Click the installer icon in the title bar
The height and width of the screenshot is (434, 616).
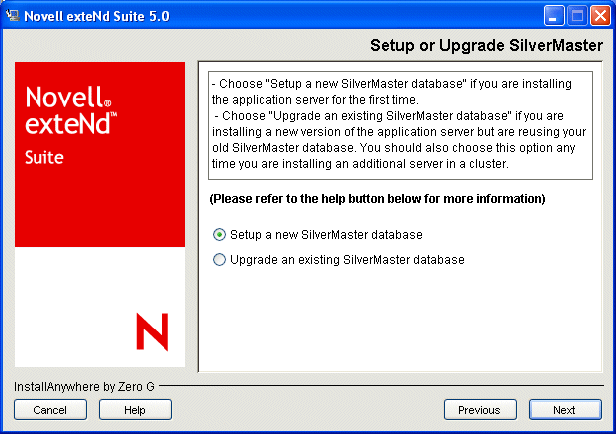(14, 15)
